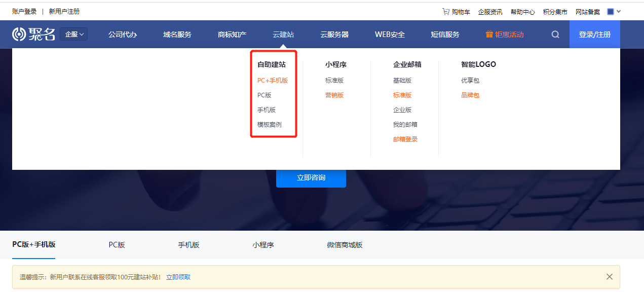Screen dimensions: 644x292
Task: Open 模板案例 under 自助建站
Action: [270, 125]
